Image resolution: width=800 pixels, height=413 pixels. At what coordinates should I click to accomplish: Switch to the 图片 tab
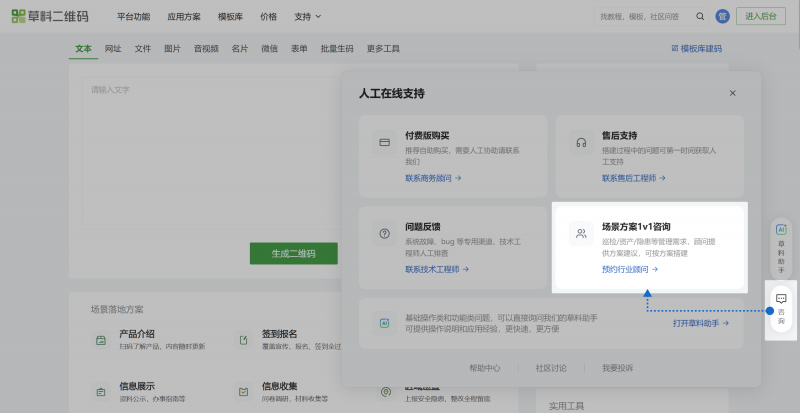(x=172, y=48)
